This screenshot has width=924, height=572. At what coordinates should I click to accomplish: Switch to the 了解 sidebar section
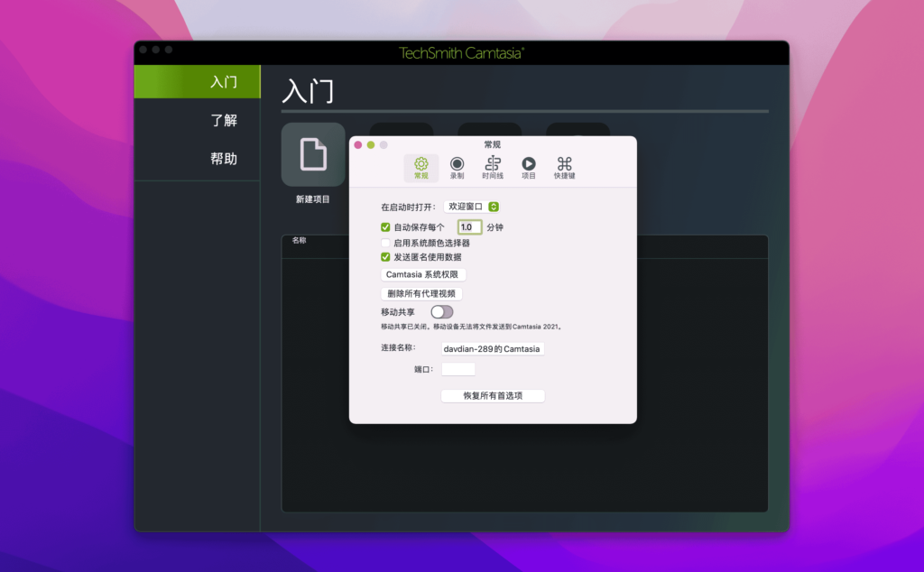point(223,120)
